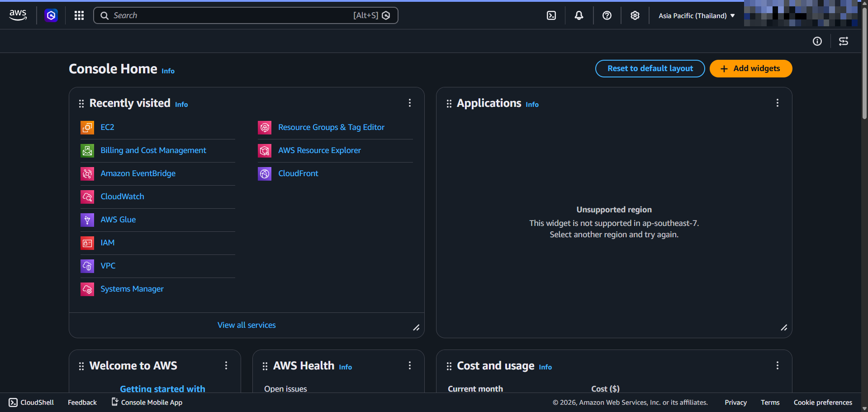The height and width of the screenshot is (412, 868).
Task: Open Billing and Cost Management link
Action: pyautogui.click(x=153, y=150)
